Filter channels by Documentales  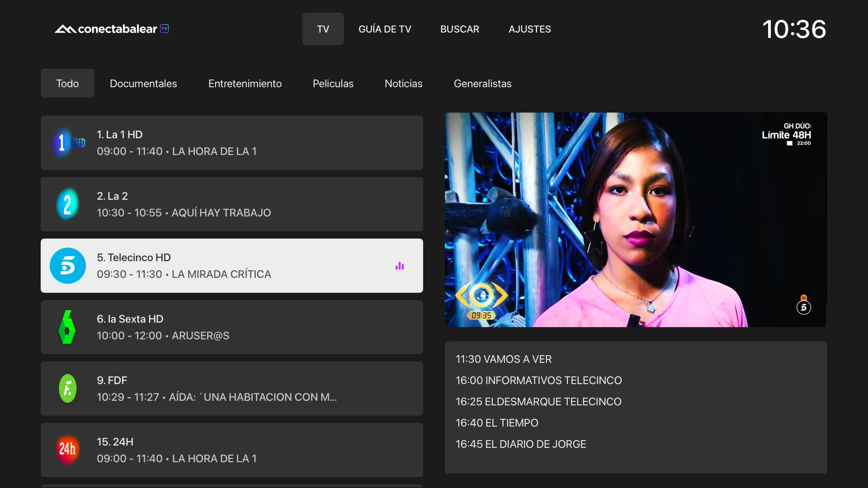[143, 84]
